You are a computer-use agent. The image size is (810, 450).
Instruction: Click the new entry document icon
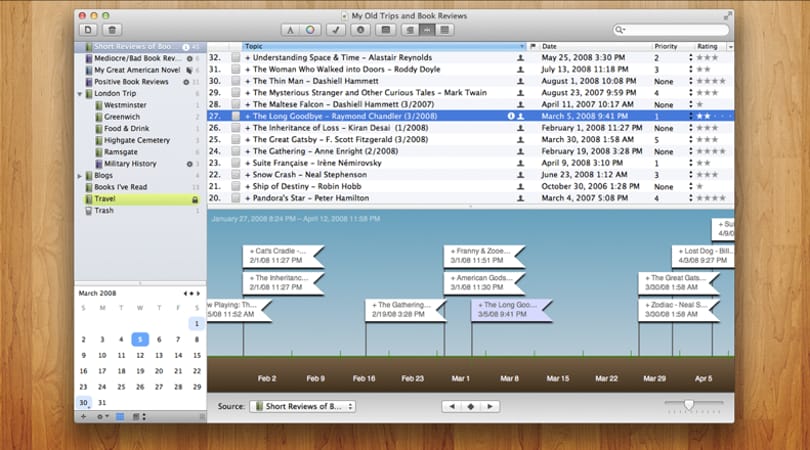pyautogui.click(x=88, y=30)
